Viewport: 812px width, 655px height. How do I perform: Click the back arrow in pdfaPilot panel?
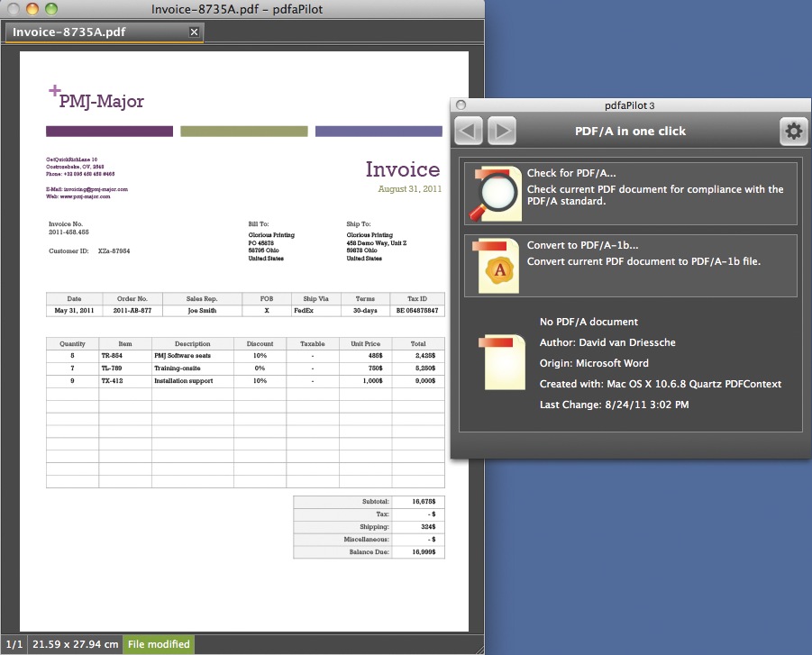469,131
